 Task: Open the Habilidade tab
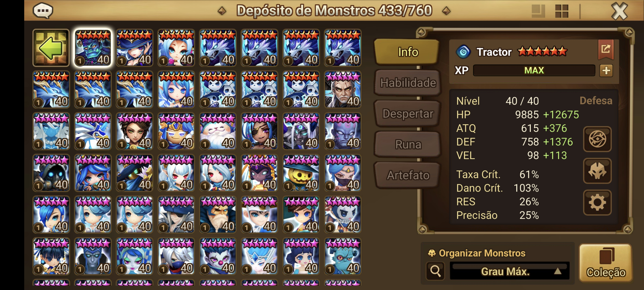(407, 83)
